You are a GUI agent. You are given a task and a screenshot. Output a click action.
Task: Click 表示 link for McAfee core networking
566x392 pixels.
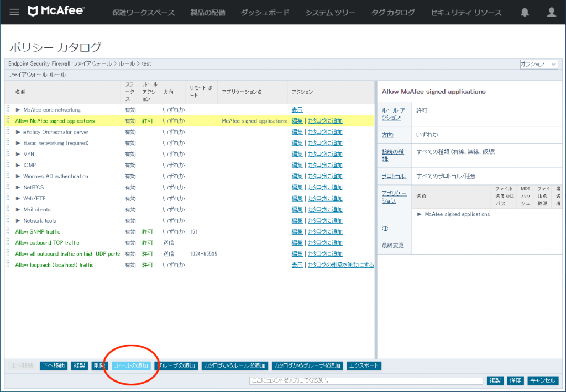point(297,110)
